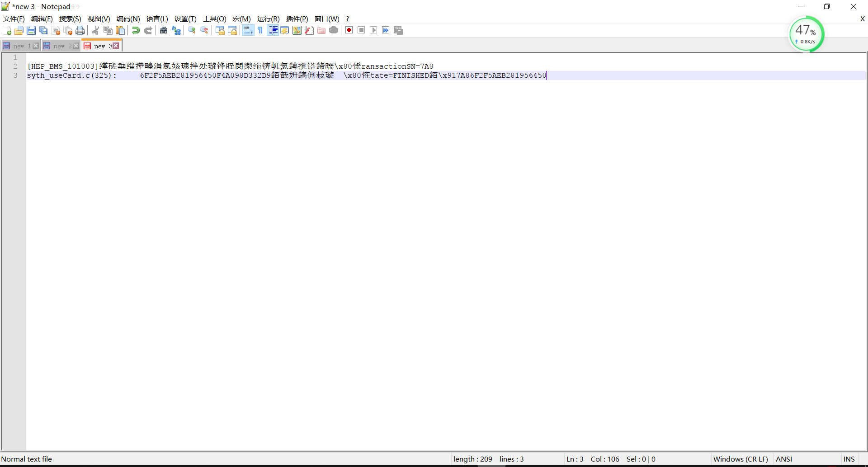The image size is (868, 467).
Task: Toggle word wrap toolbar button
Action: 248,30
